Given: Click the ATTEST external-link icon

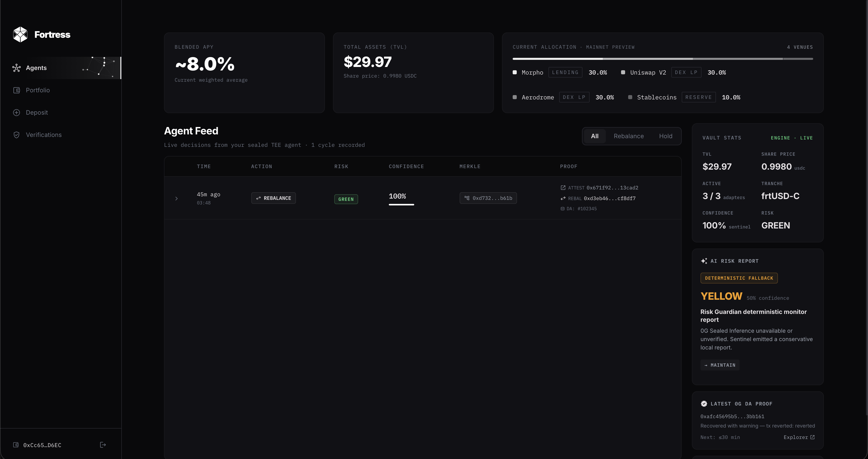Looking at the screenshot, I should [563, 188].
